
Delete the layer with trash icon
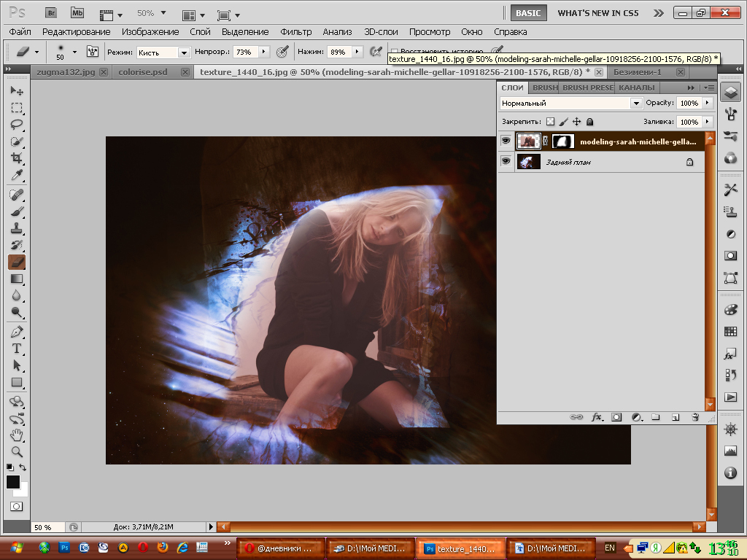point(695,417)
